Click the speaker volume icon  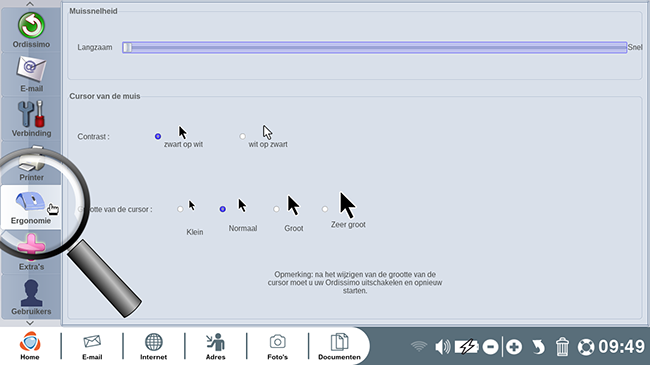tap(442, 346)
